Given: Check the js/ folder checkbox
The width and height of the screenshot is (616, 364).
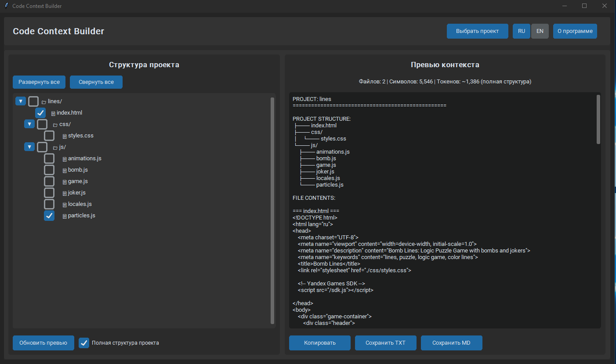Looking at the screenshot, I should click(x=42, y=147).
